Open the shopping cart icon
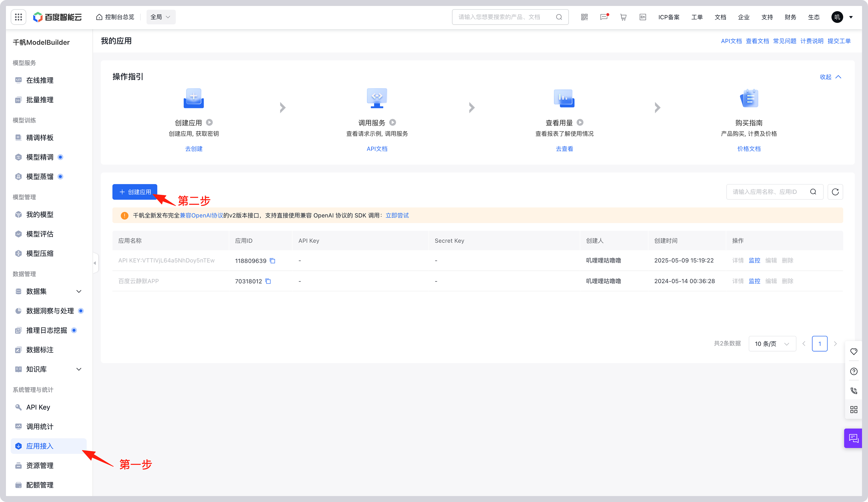The height and width of the screenshot is (502, 868). coord(623,17)
